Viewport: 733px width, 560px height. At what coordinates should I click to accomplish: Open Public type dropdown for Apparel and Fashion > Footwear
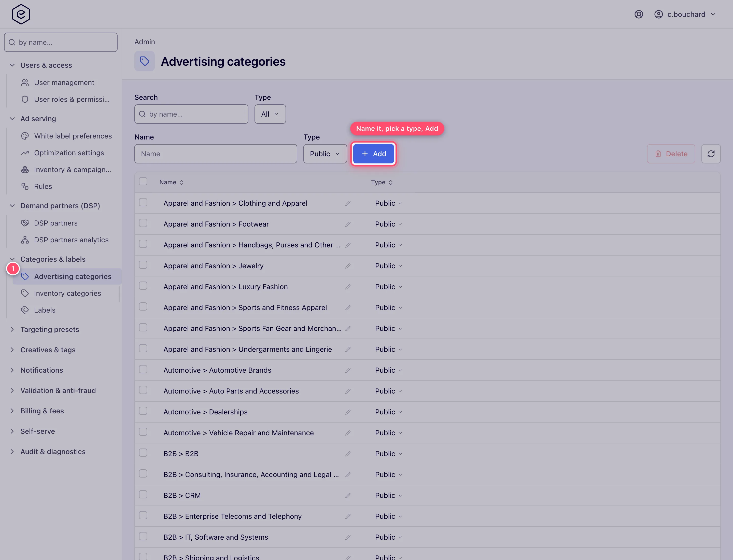[389, 224]
